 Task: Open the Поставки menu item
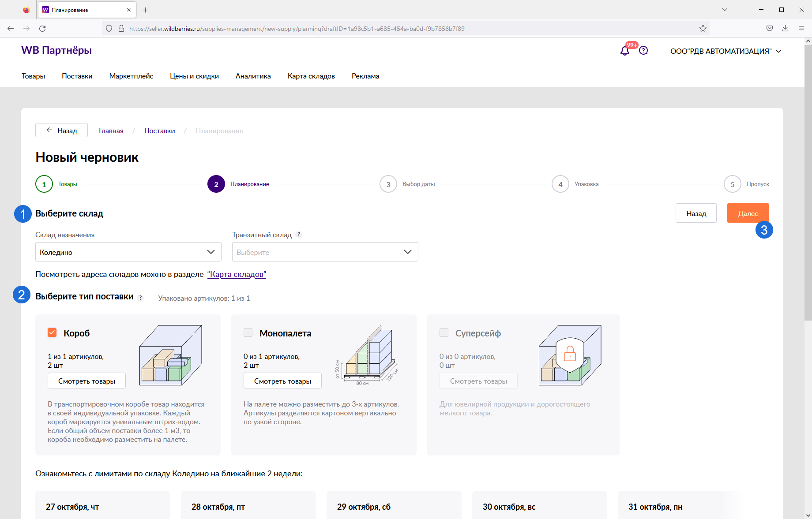click(x=77, y=76)
